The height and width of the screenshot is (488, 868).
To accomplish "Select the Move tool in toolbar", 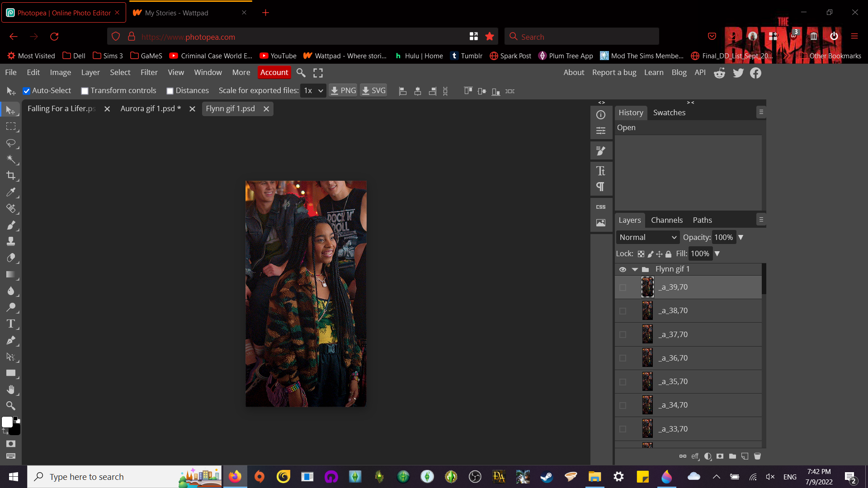I will tap(11, 110).
